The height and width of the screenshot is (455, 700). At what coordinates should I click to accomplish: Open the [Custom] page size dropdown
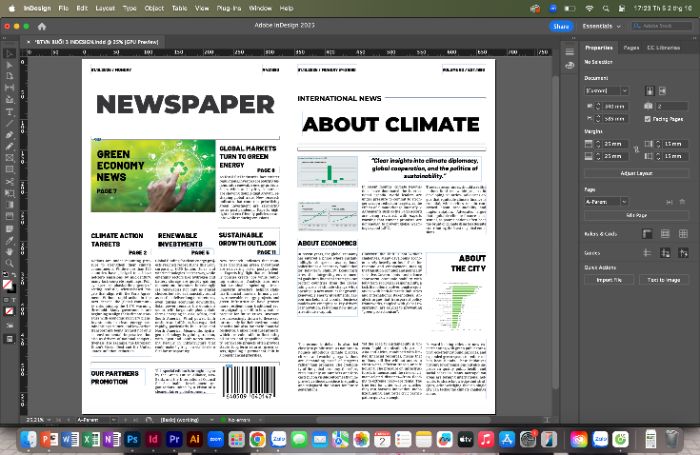[x=607, y=91]
